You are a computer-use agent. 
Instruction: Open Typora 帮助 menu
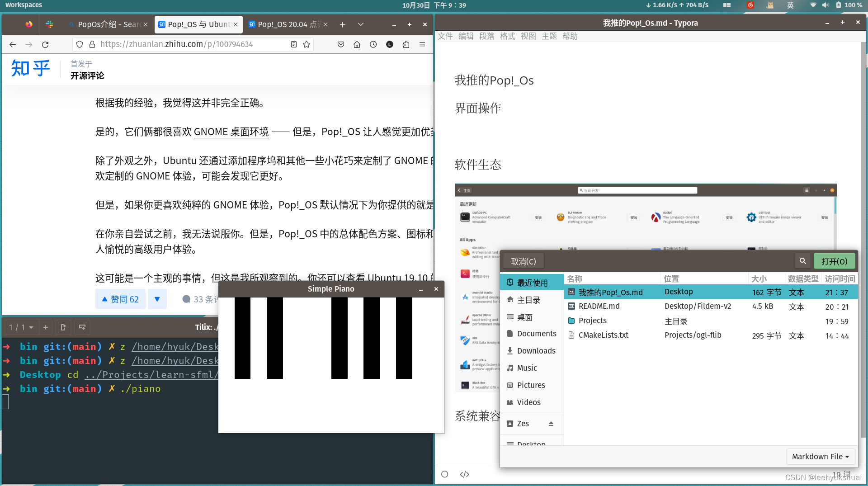point(570,36)
